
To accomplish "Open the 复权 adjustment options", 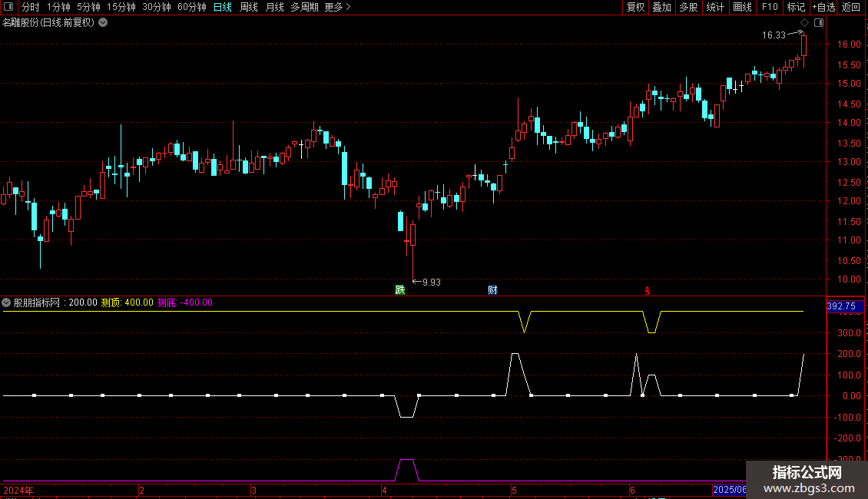I will point(635,7).
